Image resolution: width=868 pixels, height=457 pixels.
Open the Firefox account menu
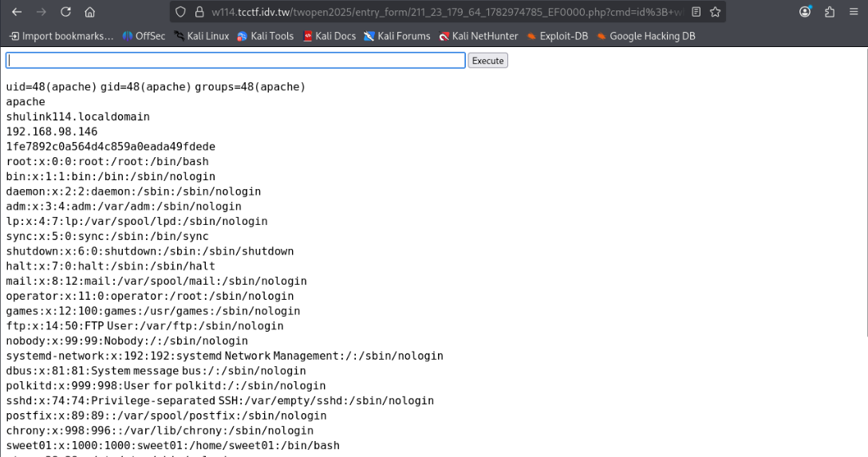(805, 12)
